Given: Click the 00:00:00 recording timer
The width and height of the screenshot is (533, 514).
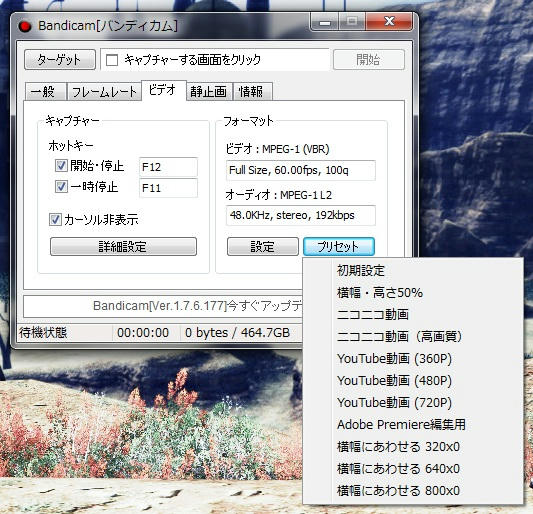Looking at the screenshot, I should pyautogui.click(x=143, y=333).
